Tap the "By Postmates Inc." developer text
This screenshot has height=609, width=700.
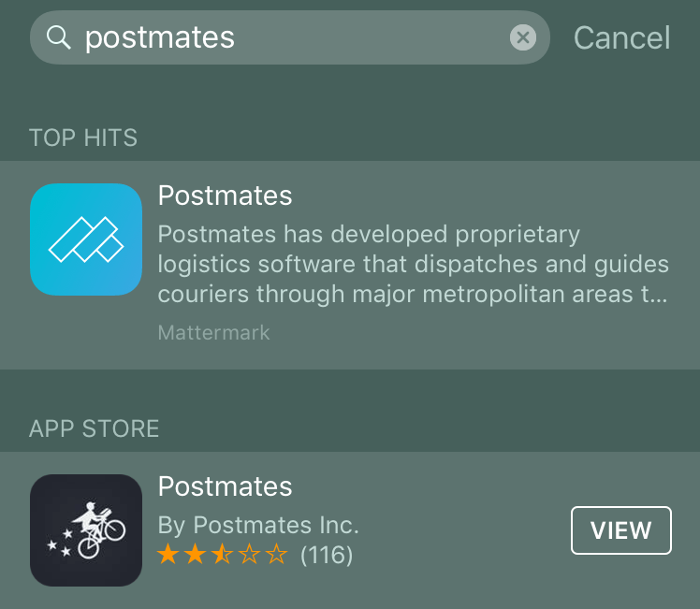click(258, 525)
